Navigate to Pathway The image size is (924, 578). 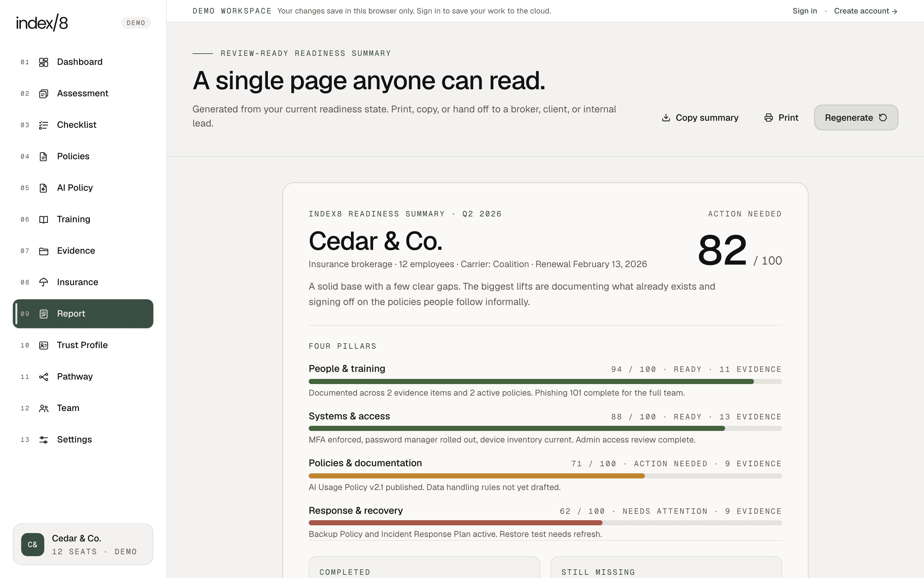pos(83,377)
